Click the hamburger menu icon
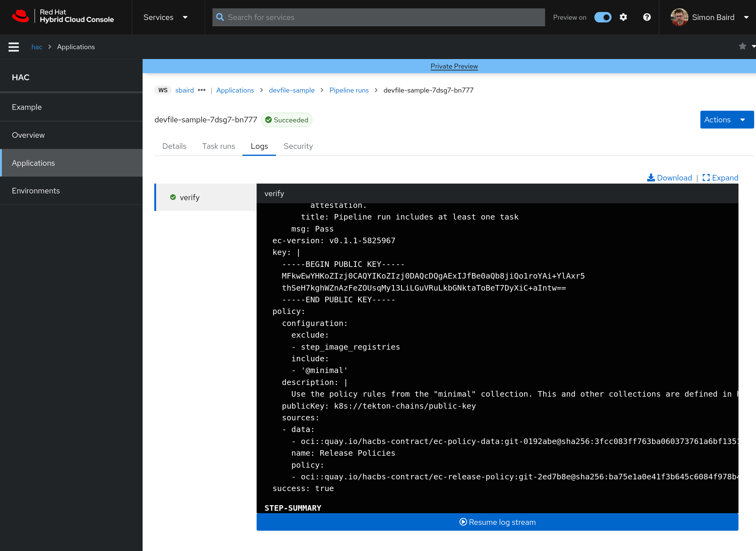This screenshot has width=756, height=551. 14,47
